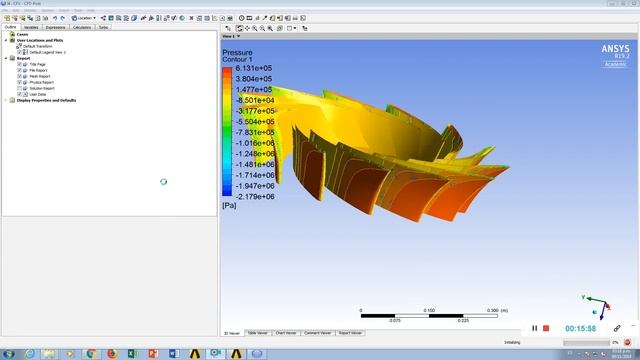
Task: Toggle the Title Page checkbox
Action: point(19,64)
